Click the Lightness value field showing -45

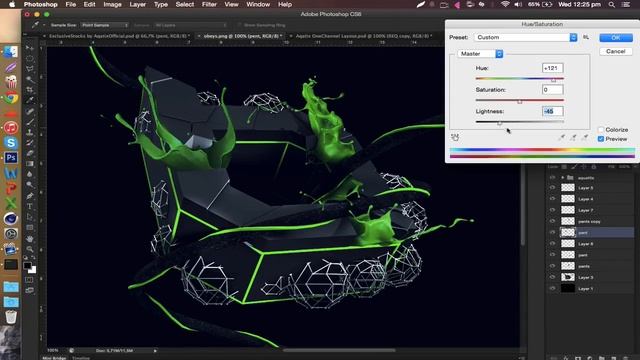click(x=553, y=111)
